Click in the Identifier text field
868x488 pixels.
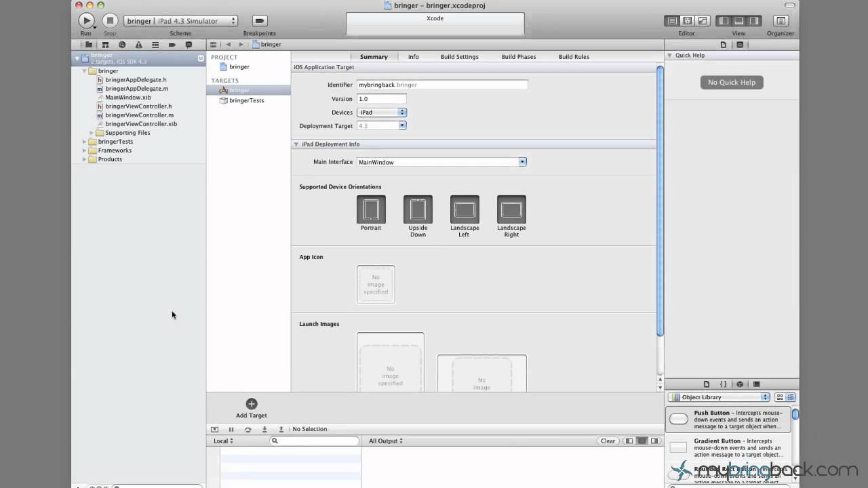click(442, 85)
